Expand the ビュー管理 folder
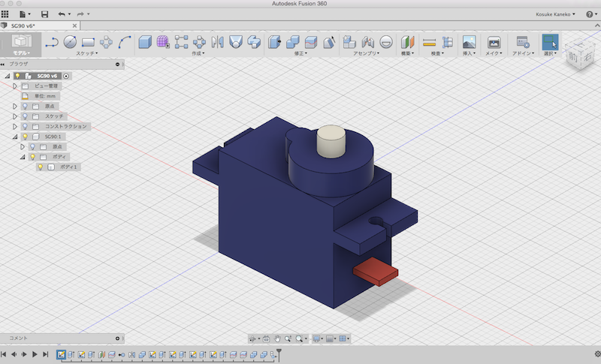 (15, 86)
